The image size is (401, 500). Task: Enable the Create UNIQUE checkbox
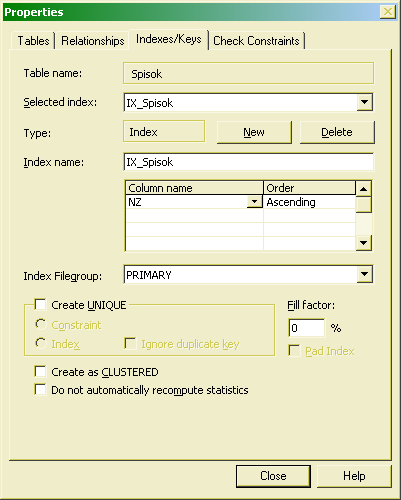40,304
